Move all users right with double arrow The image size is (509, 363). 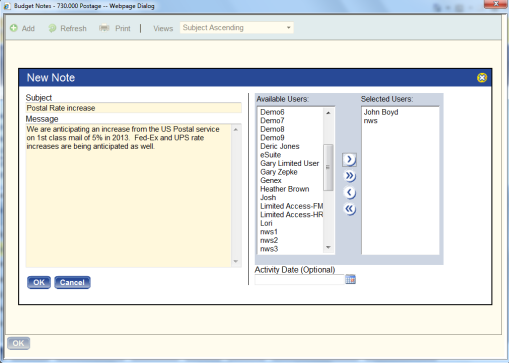[349, 176]
